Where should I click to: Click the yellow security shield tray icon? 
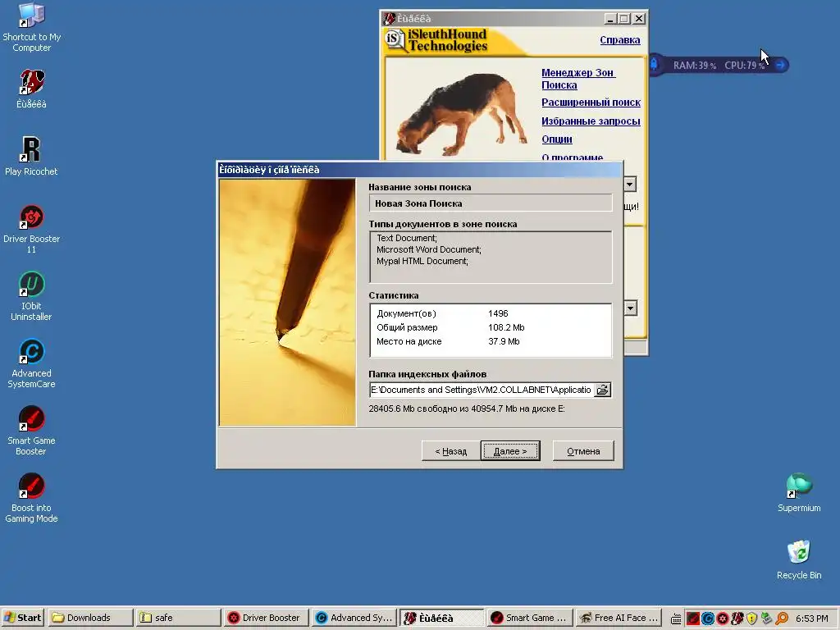tap(752, 619)
